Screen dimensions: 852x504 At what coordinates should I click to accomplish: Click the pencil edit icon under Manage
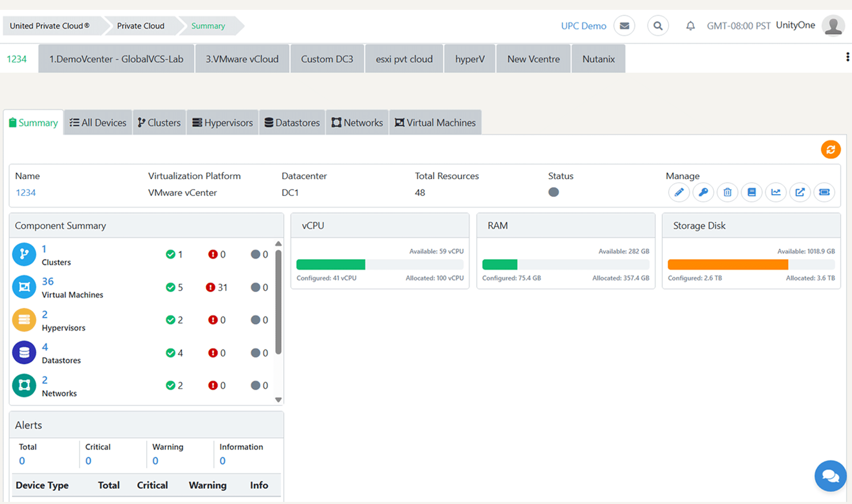678,193
